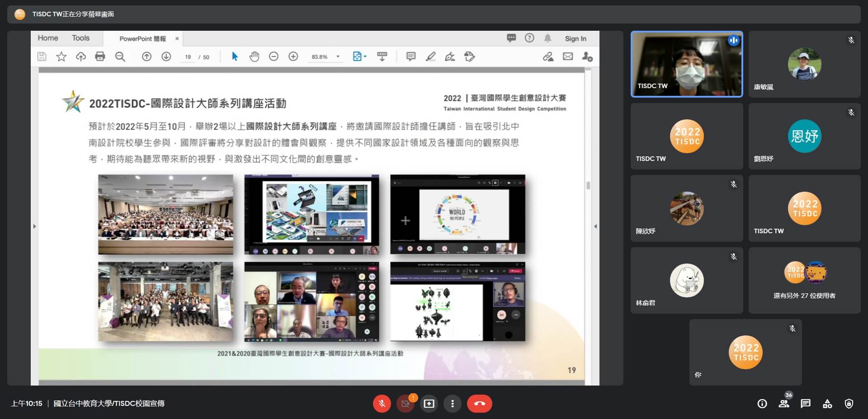
Task: Expand the zoom percentage dropdown
Action: [x=338, y=57]
